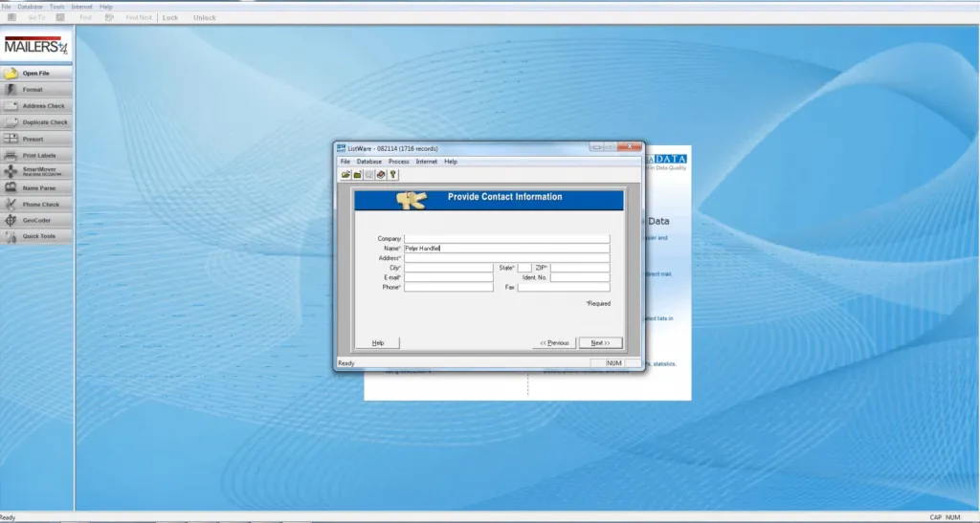Open the ListWare Help menu
Viewport: 980px width, 523px height.
click(451, 162)
